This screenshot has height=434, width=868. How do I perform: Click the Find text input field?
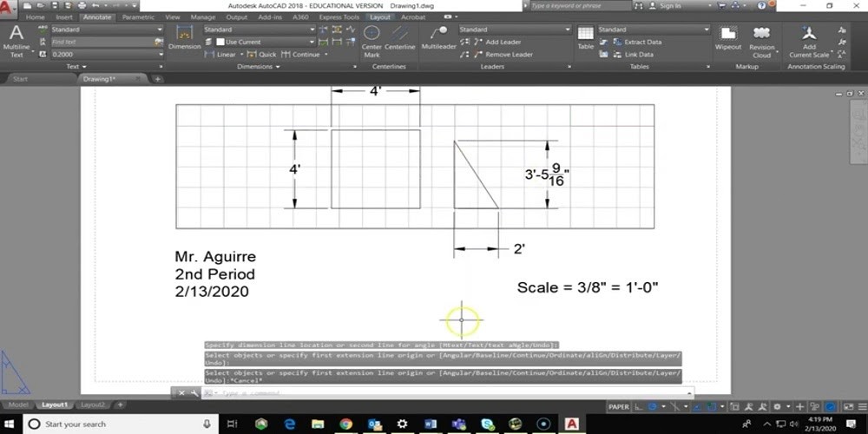click(x=104, y=42)
